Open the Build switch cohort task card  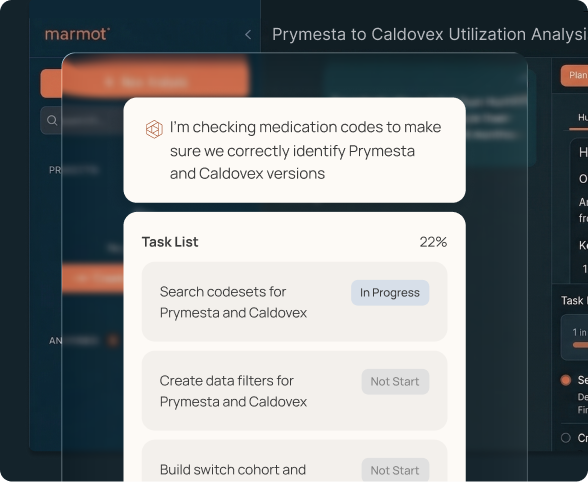(294, 461)
